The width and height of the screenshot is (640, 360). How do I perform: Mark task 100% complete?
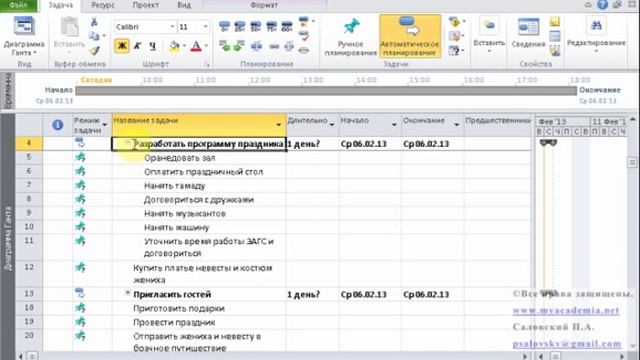tap(287, 27)
